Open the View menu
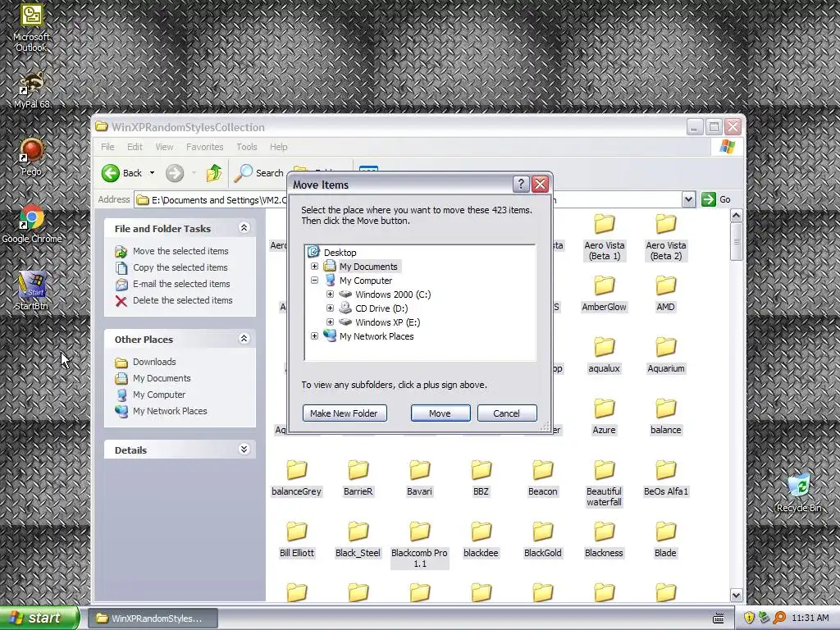Viewport: 840px width, 630px height. coord(164,147)
